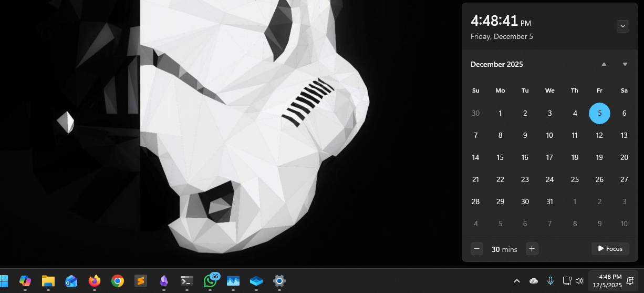Open the Terminal app on taskbar
Screen dimensions: 644x293
tap(186, 281)
